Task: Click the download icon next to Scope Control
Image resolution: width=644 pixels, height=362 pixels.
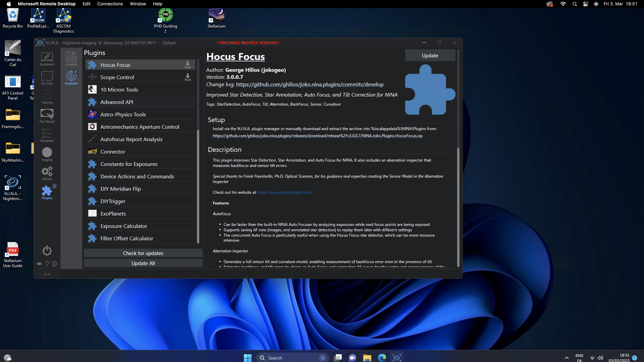Action: coord(188,77)
